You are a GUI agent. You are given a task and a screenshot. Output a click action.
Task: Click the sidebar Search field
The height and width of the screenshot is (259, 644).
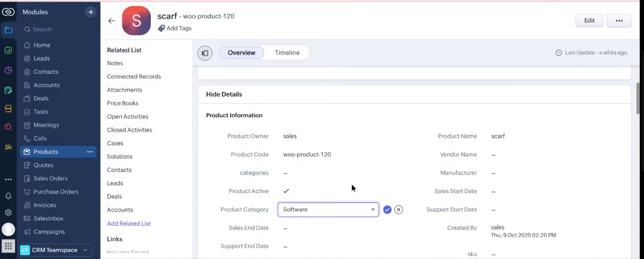point(58,29)
